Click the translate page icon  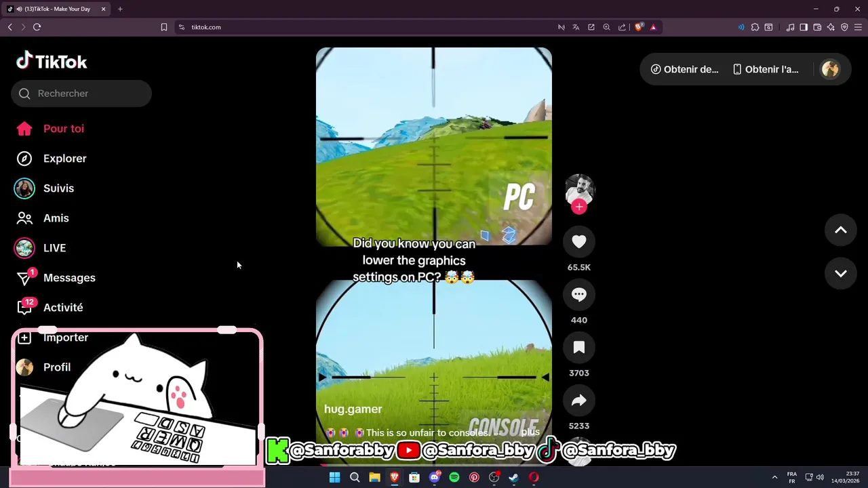point(576,27)
